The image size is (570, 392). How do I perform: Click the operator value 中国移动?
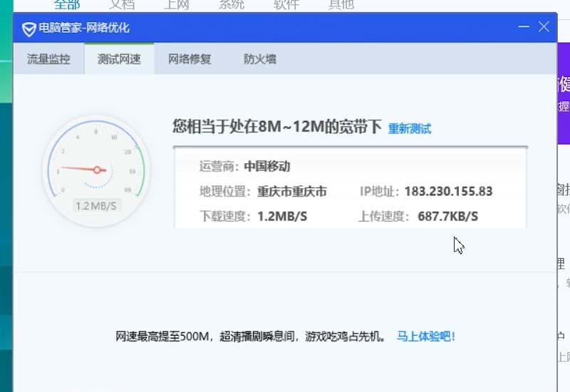(x=267, y=166)
